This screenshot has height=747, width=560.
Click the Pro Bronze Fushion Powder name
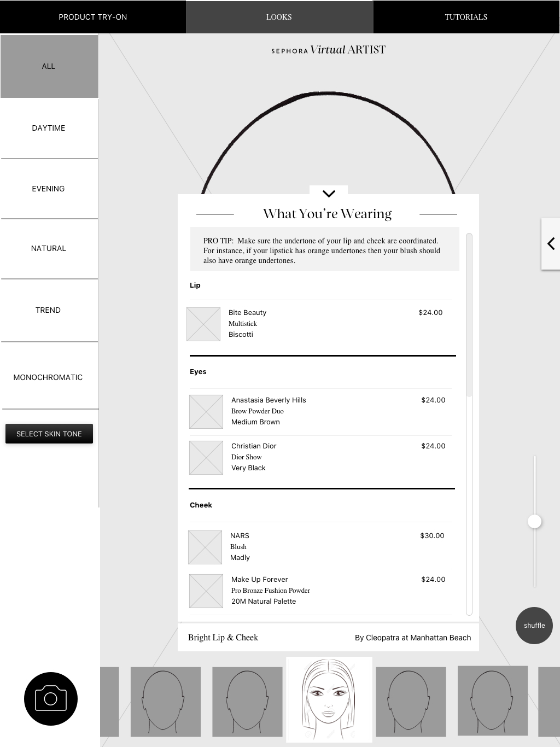pyautogui.click(x=271, y=591)
